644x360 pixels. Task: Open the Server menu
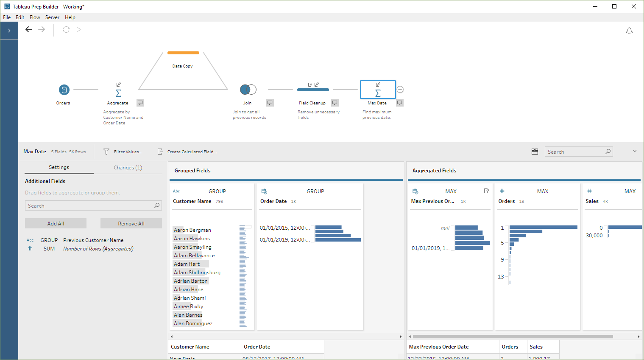pos(52,17)
